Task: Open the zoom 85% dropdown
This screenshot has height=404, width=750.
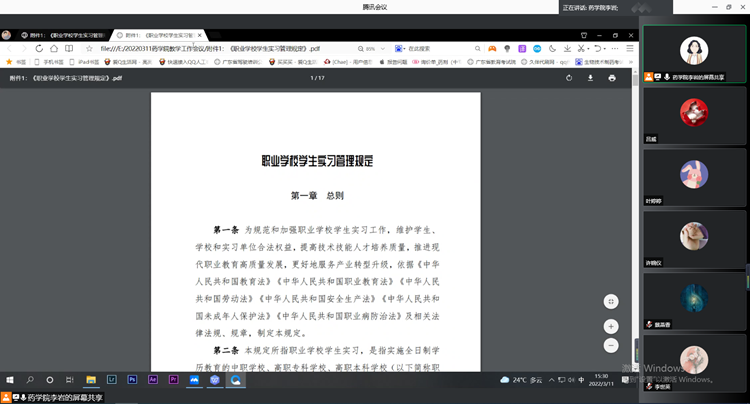Action: [x=372, y=48]
